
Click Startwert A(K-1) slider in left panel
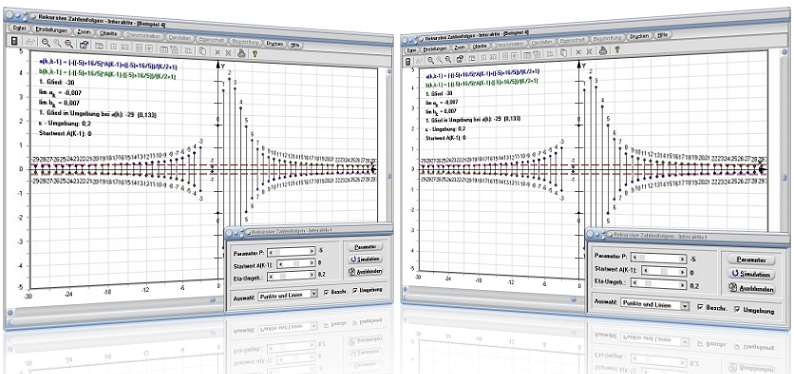pyautogui.click(x=296, y=263)
